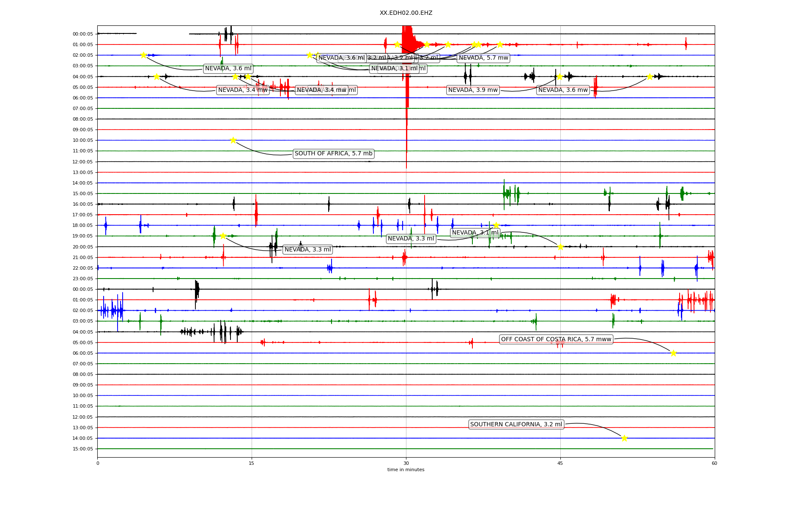Click the South of Africa earthquake star
Viewport: 812px width, 508px height.
tap(233, 140)
